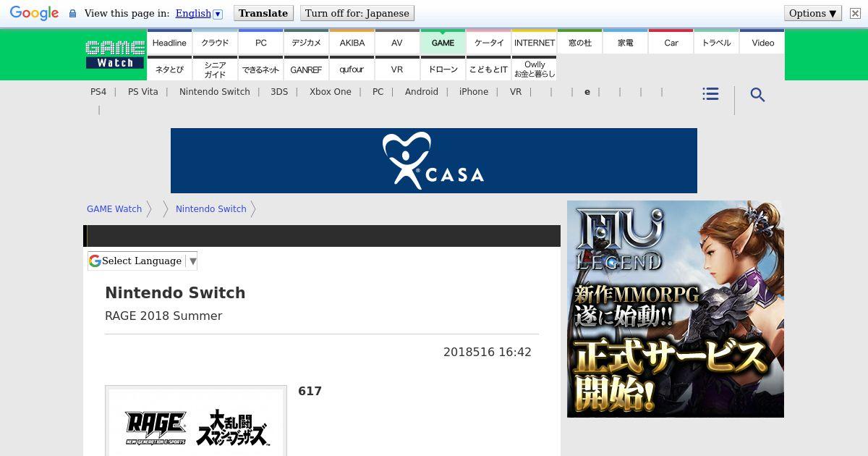Click the e link in the platform bar

click(x=587, y=92)
